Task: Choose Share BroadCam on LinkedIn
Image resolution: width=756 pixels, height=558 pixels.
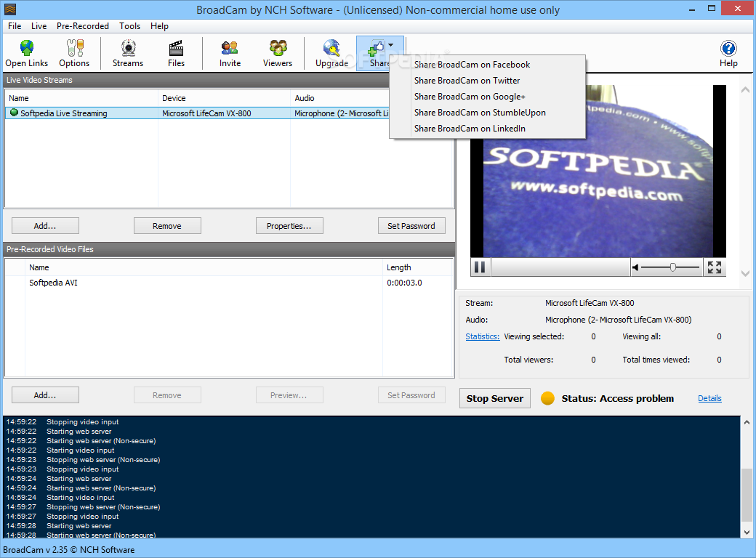Action: pyautogui.click(x=488, y=128)
